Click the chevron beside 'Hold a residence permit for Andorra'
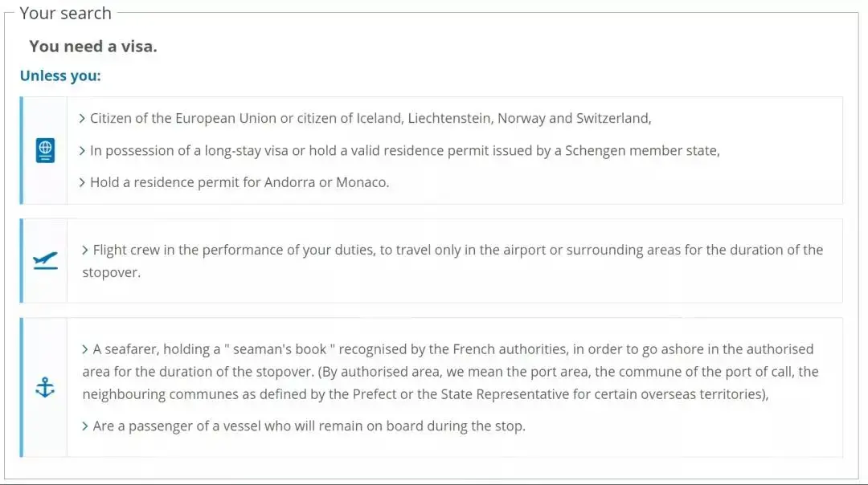Screen dimensions: 868x485 [x=82, y=183]
